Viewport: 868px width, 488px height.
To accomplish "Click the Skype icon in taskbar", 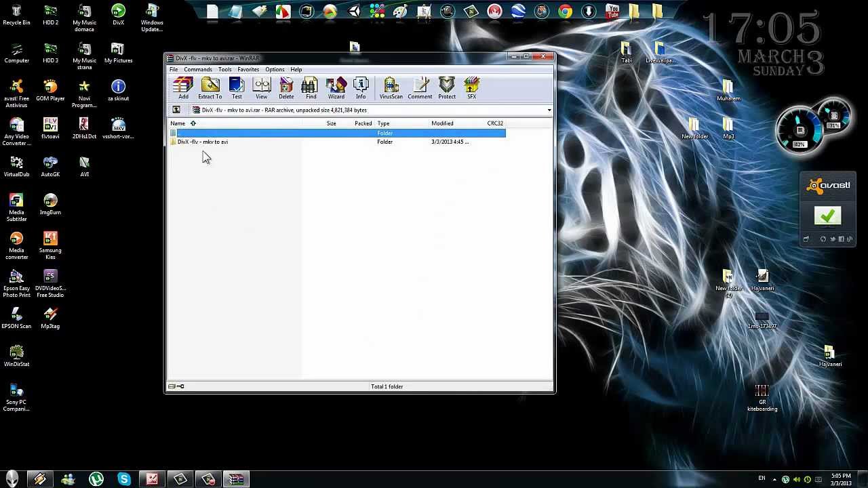I will (x=123, y=479).
